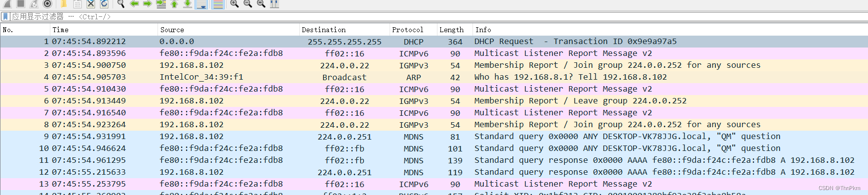
Task: Select the DHCP Request packet row
Action: [x=434, y=42]
